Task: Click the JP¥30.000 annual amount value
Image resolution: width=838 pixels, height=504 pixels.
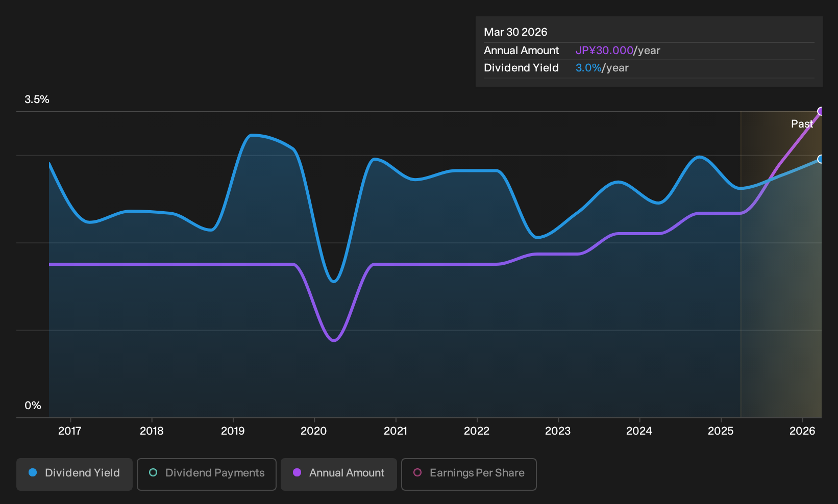Action: 604,51
